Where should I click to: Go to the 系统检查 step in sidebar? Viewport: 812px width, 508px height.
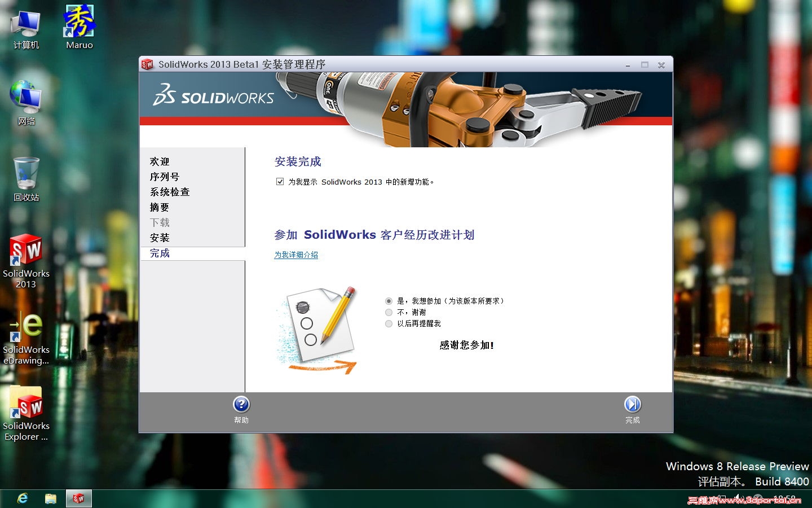170,192
